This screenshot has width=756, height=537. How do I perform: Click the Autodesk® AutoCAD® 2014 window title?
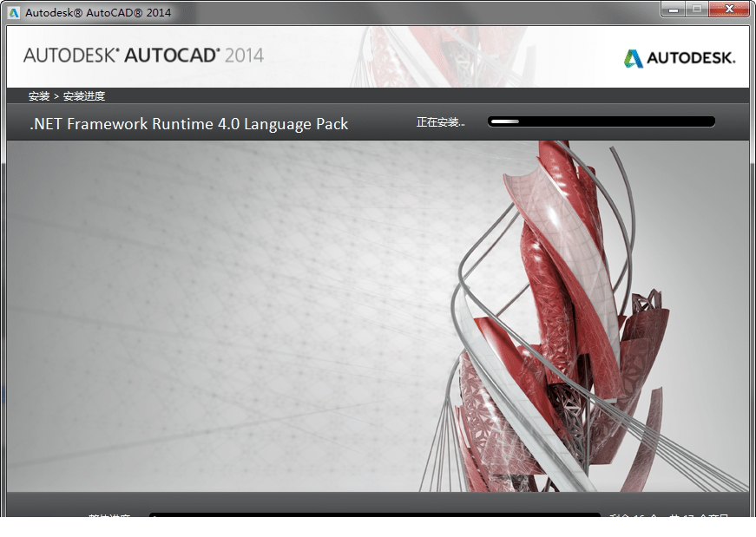[x=98, y=12]
